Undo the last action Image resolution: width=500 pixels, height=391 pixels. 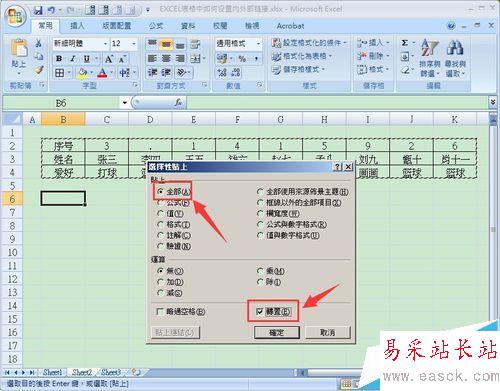tap(51, 10)
